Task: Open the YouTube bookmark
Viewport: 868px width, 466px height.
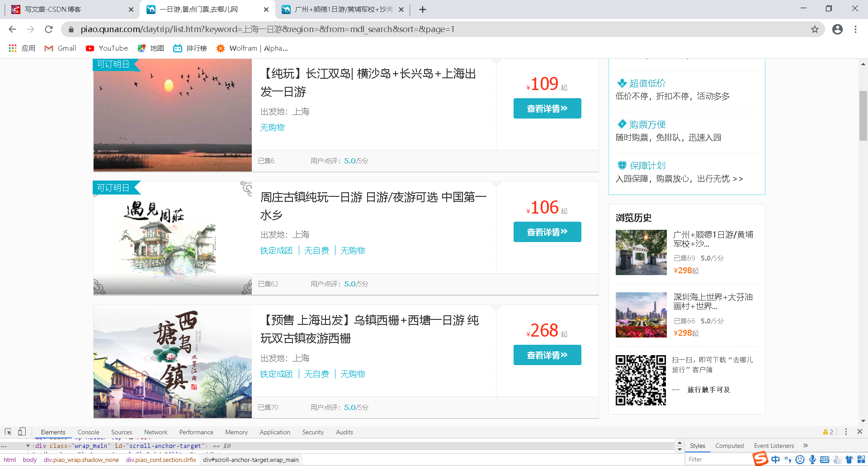Action: click(107, 48)
